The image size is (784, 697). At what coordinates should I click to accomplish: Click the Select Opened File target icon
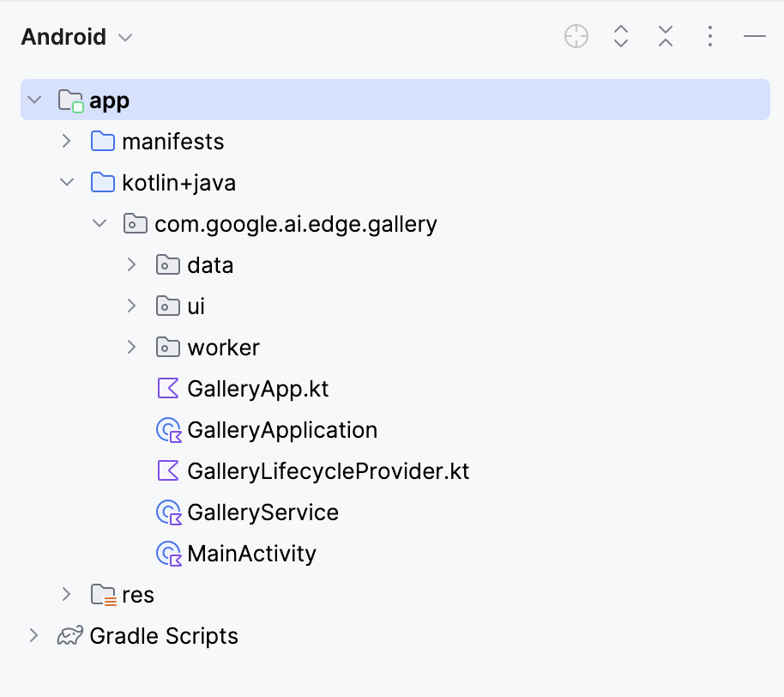[576, 36]
